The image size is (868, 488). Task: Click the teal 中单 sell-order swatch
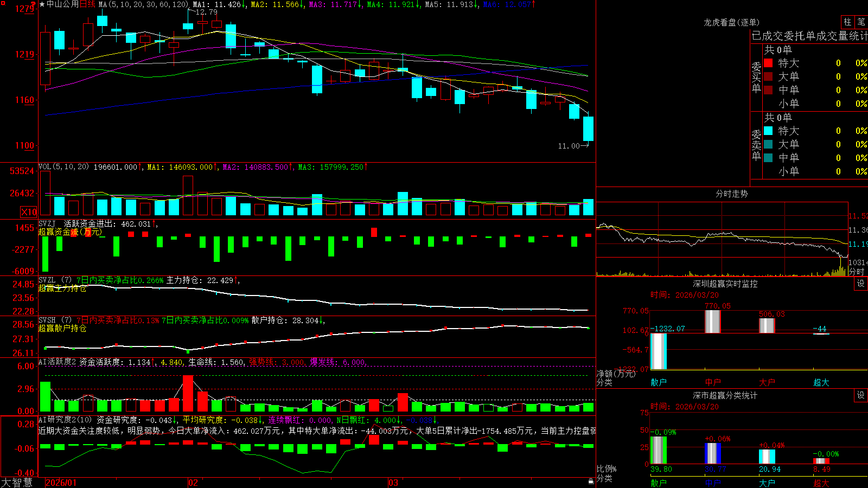tap(768, 158)
